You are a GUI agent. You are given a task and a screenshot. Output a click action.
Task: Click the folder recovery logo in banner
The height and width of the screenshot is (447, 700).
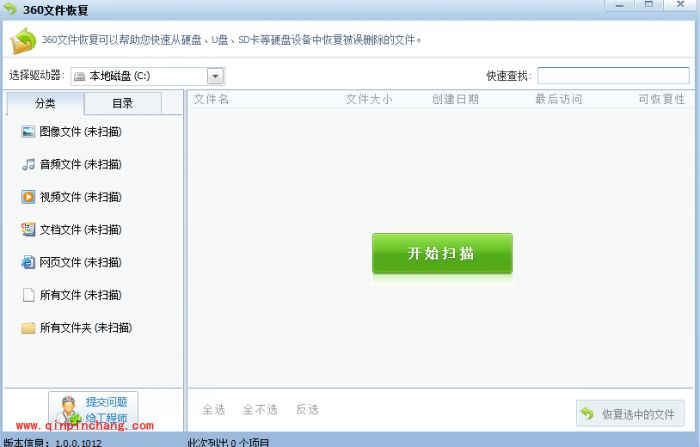point(23,41)
